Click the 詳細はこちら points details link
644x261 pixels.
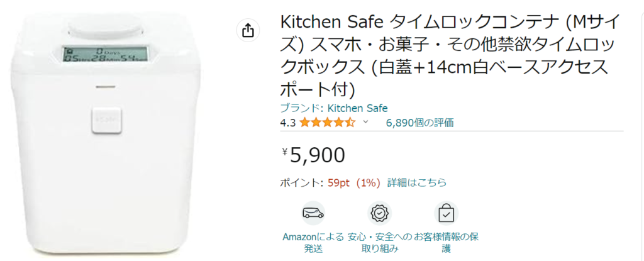417,182
